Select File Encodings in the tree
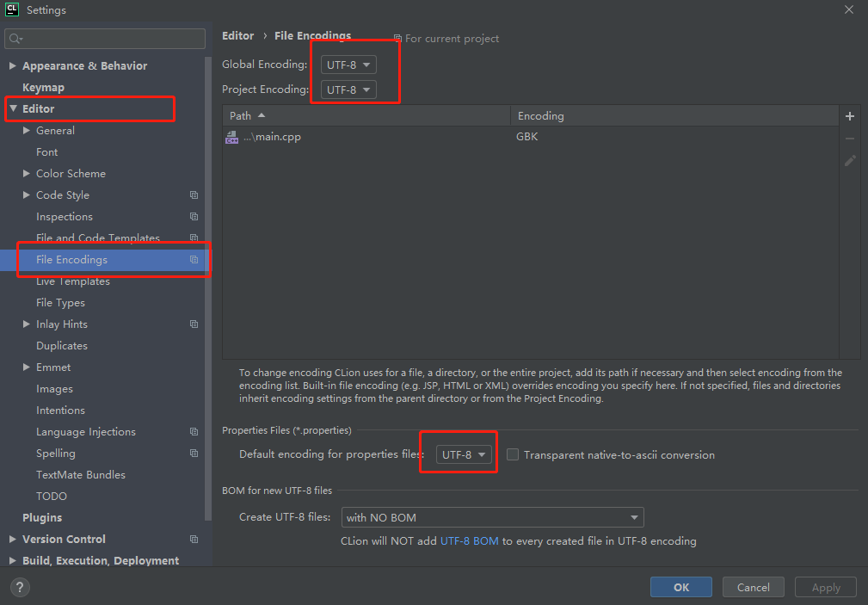The image size is (868, 605). (72, 260)
